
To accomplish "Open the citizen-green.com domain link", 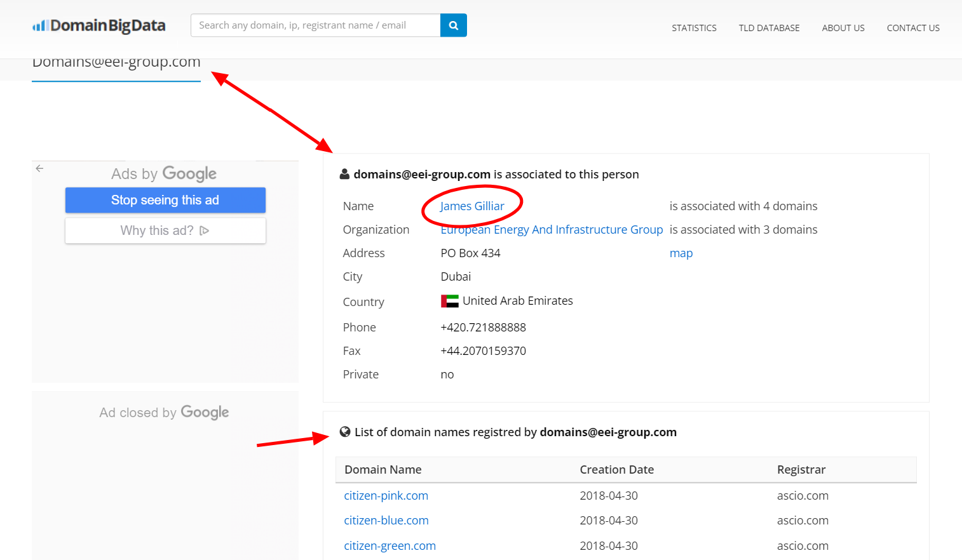I will pos(390,545).
